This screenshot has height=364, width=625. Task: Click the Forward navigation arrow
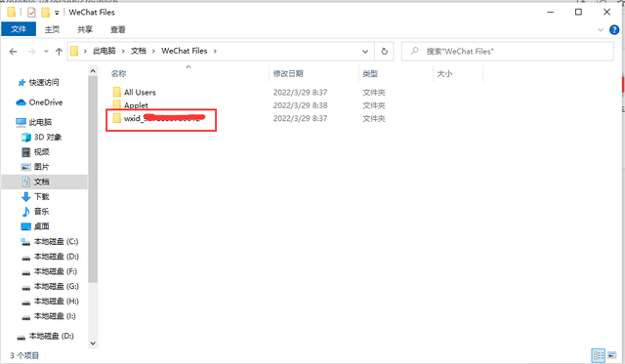[31, 52]
